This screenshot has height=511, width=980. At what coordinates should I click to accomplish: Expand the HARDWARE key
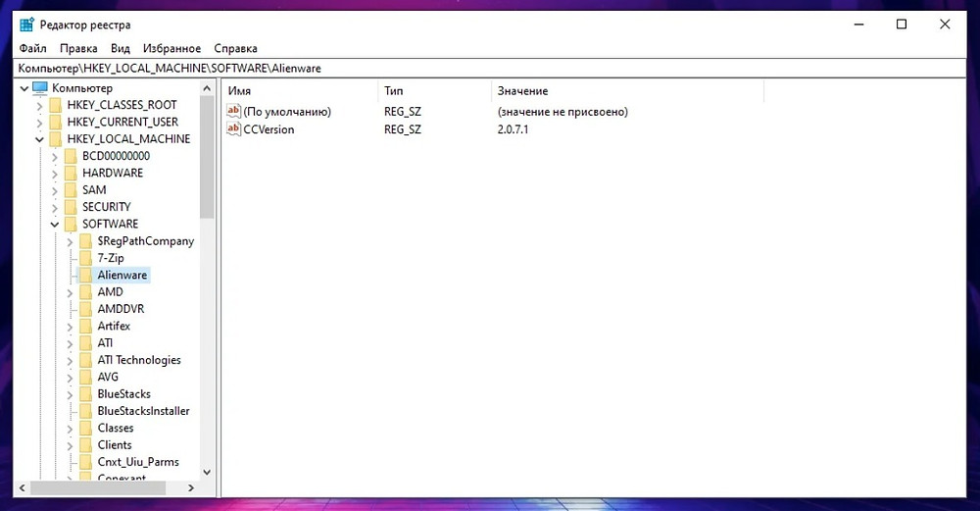[x=54, y=174]
